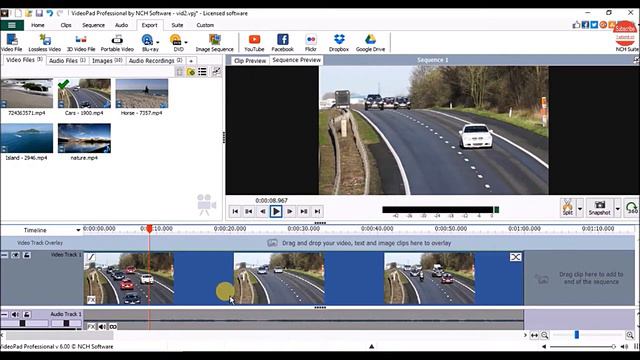640x360 pixels.
Task: Open the Snapshot options dropdown arrow
Action: pyautogui.click(x=618, y=209)
